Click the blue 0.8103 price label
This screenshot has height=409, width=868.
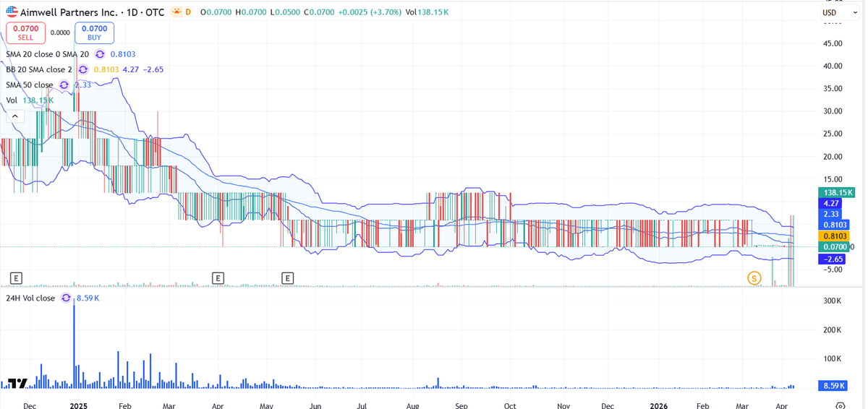pyautogui.click(x=833, y=225)
